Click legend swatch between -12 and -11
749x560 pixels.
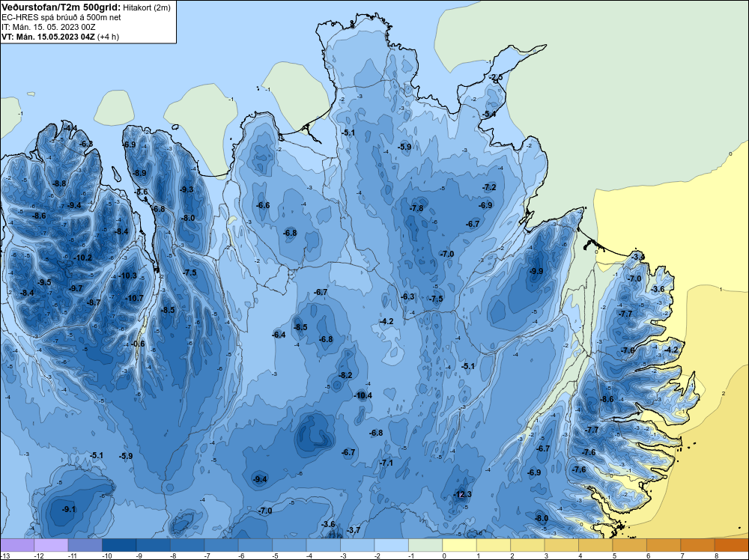(x=51, y=545)
